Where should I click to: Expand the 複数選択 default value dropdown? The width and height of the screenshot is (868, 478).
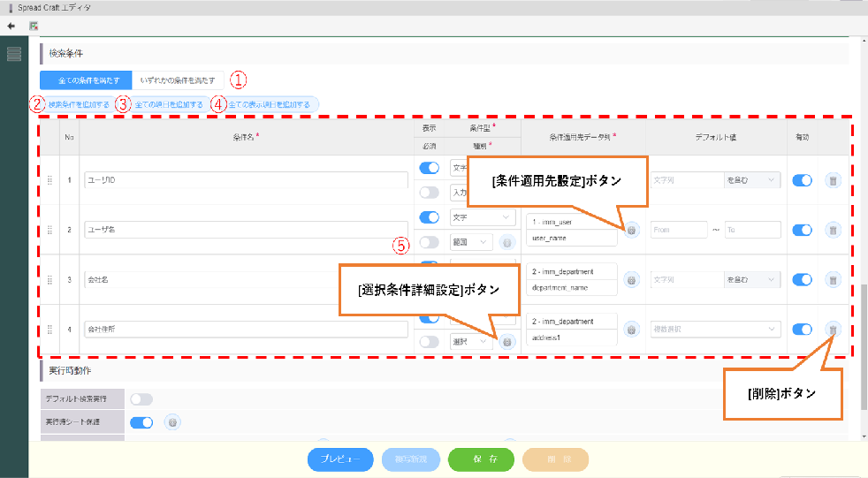(715, 330)
